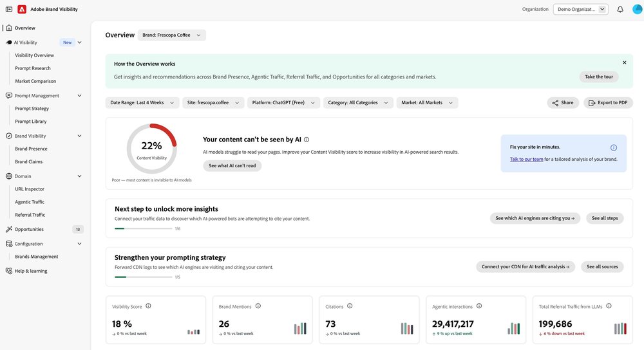This screenshot has height=350, width=644.
Task: Click the Adobe logo icon
Action: (22, 9)
